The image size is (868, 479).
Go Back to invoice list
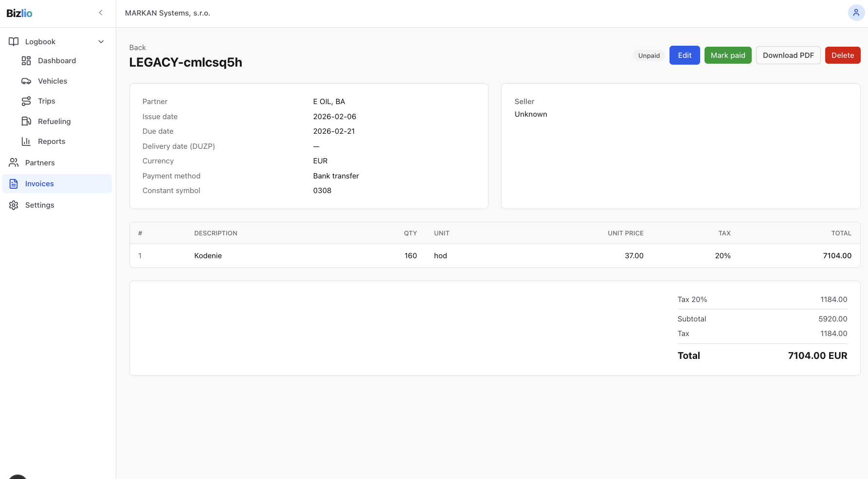pos(138,48)
